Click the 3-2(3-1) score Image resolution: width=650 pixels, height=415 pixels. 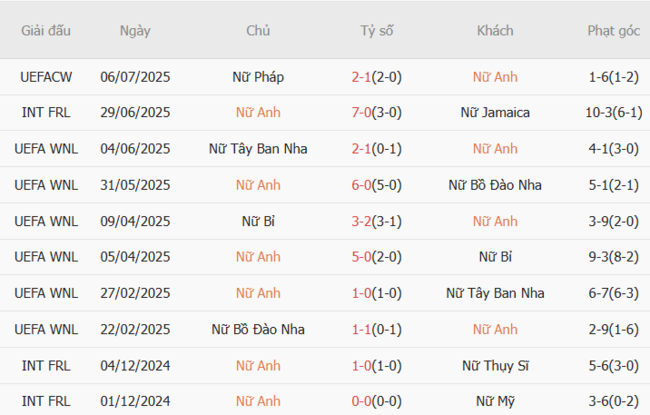tap(377, 221)
